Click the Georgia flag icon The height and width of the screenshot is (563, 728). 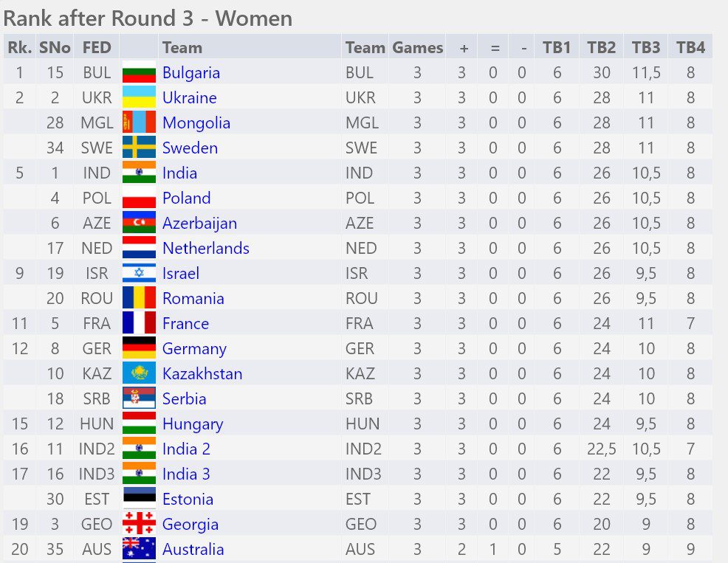(139, 523)
